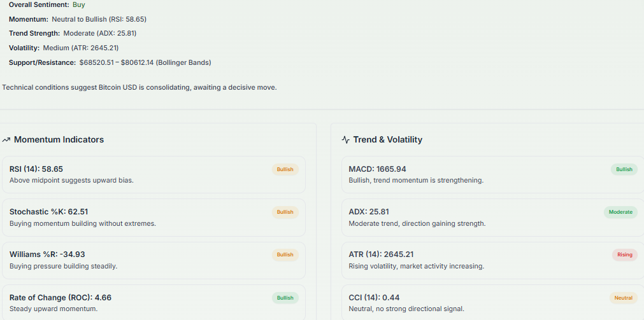Viewport: 644px width, 320px height.
Task: Select the 'ADX: 25.81' card title
Action: click(x=369, y=212)
